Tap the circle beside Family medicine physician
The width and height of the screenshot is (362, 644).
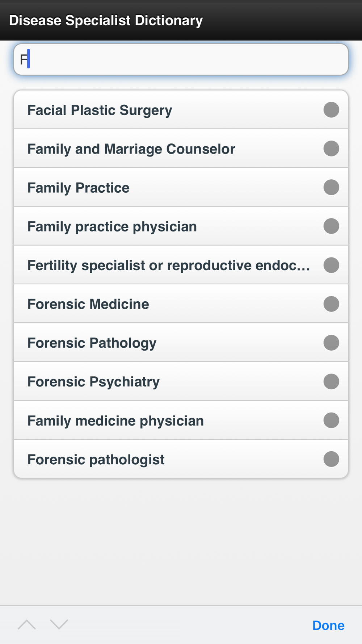click(x=331, y=420)
